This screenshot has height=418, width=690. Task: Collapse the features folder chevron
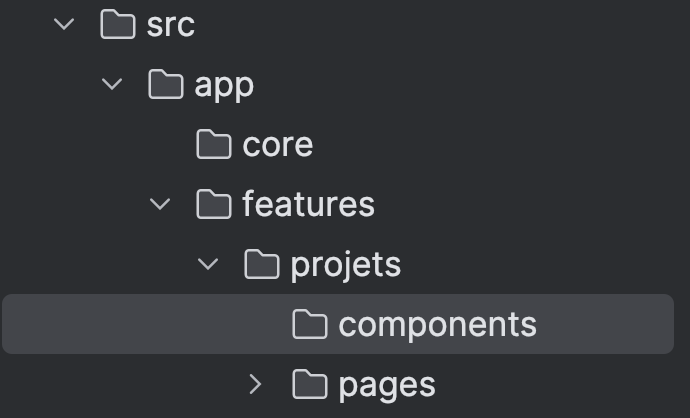[160, 205]
